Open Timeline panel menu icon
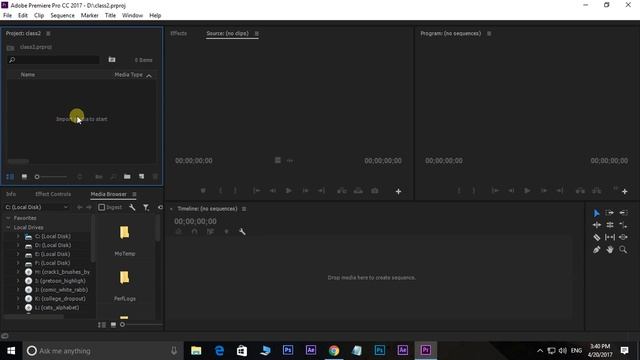Screen dimensions: 640x360 [244, 209]
